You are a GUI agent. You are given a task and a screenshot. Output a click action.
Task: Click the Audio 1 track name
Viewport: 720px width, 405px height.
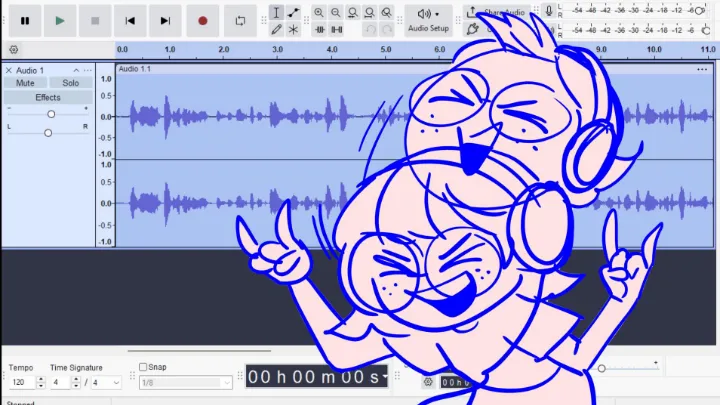[x=30, y=70]
